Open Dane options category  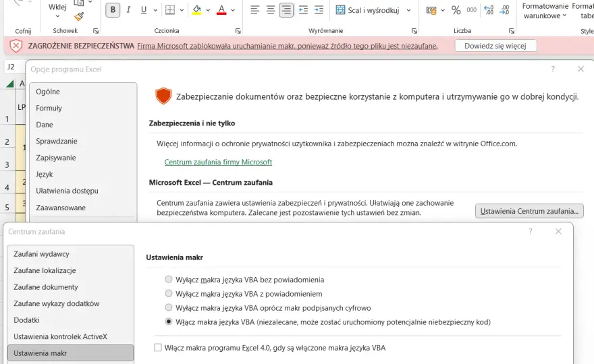click(83, 125)
